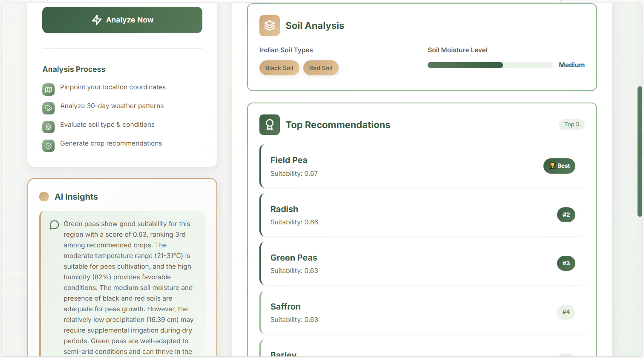Click the tan square icon beside AI Insights
Viewport: 644px width, 358px height.
point(44,197)
